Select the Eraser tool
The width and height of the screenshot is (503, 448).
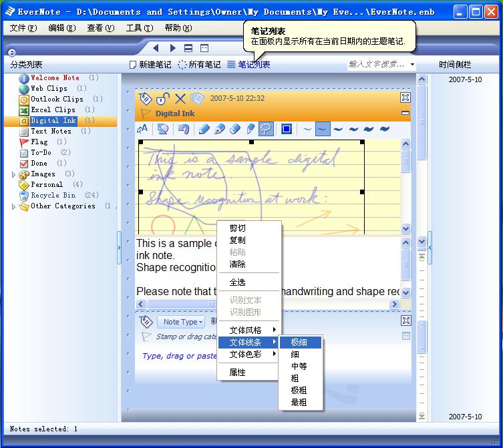click(x=235, y=130)
